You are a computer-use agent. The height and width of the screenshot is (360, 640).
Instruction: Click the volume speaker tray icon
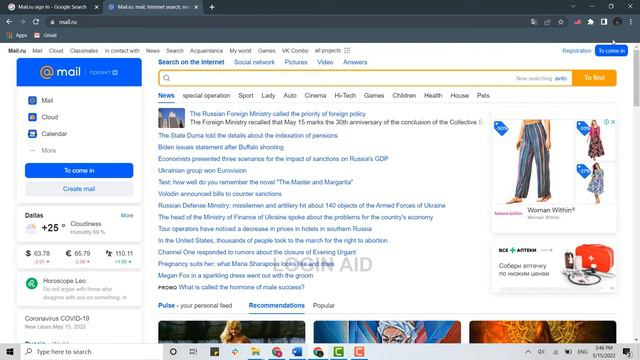tap(541, 351)
